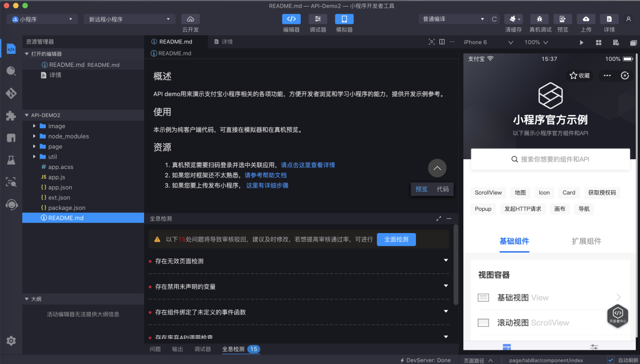Select the 基础组件 tab in simulator
Image resolution: width=640 pixels, height=364 pixels.
(x=514, y=241)
